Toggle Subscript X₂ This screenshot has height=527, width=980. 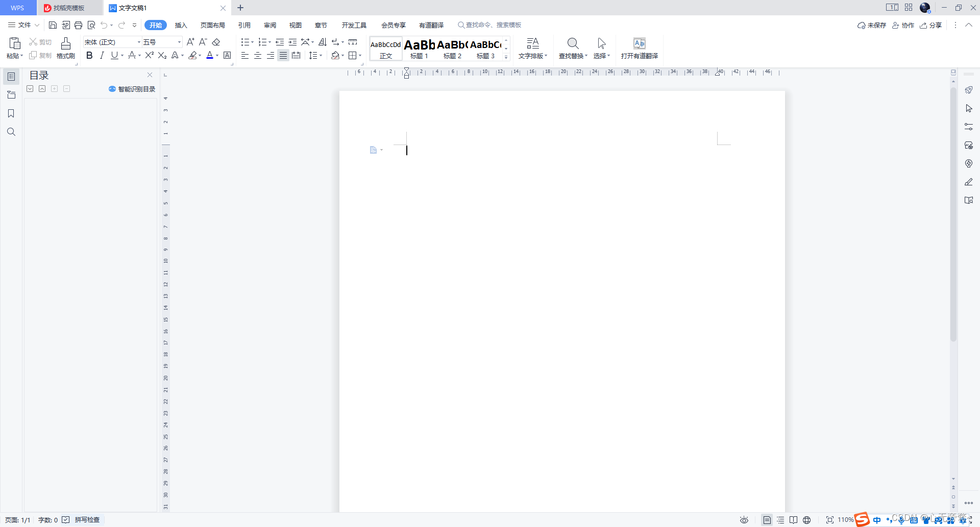pos(162,55)
